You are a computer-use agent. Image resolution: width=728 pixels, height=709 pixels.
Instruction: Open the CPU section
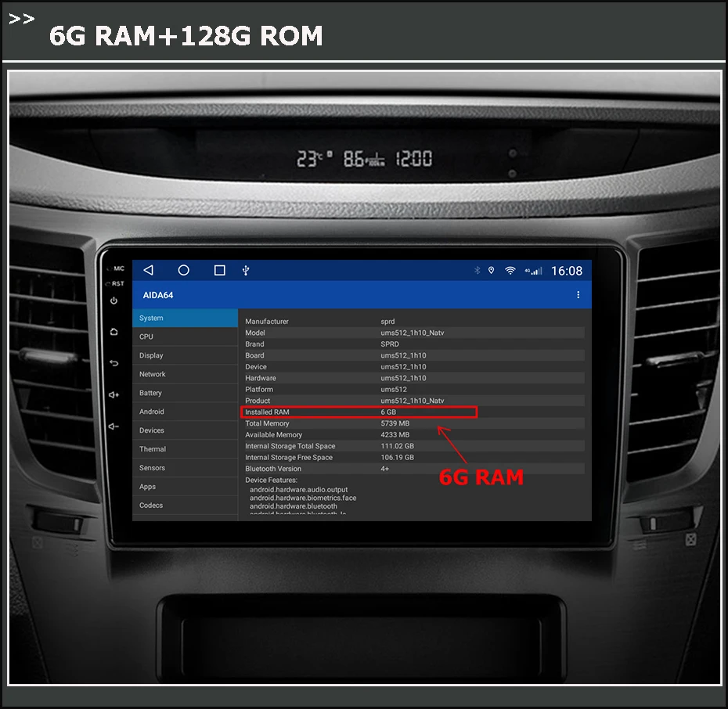185,337
